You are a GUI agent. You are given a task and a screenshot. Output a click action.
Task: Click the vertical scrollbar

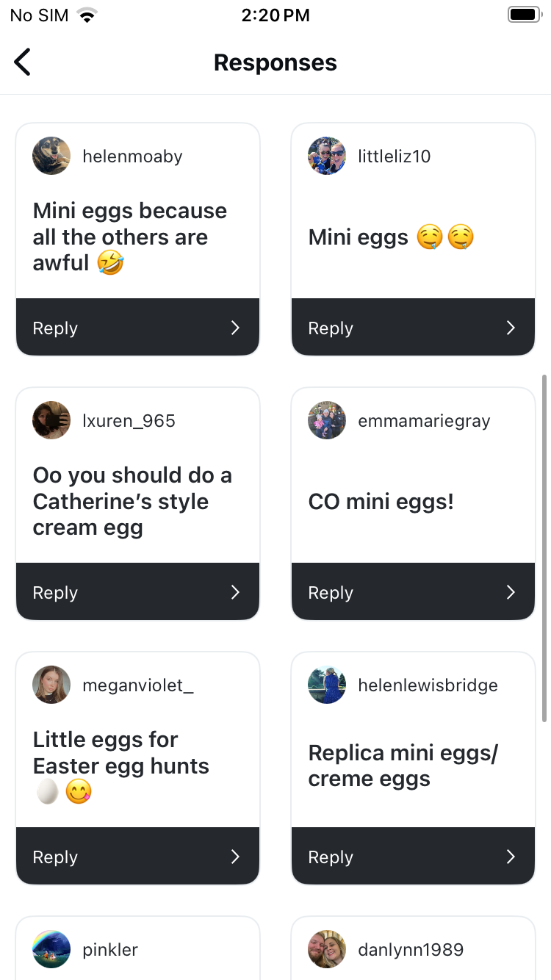coord(544,548)
